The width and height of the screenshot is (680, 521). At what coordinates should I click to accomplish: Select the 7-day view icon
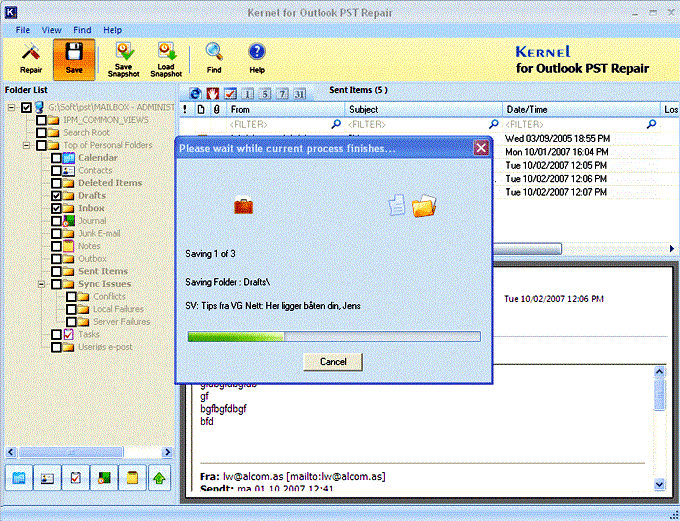(x=282, y=94)
